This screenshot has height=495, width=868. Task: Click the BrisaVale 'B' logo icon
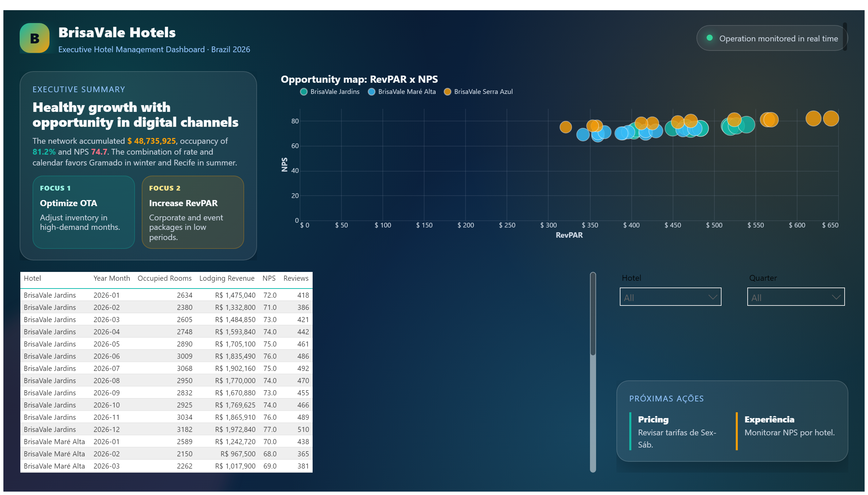coord(34,38)
